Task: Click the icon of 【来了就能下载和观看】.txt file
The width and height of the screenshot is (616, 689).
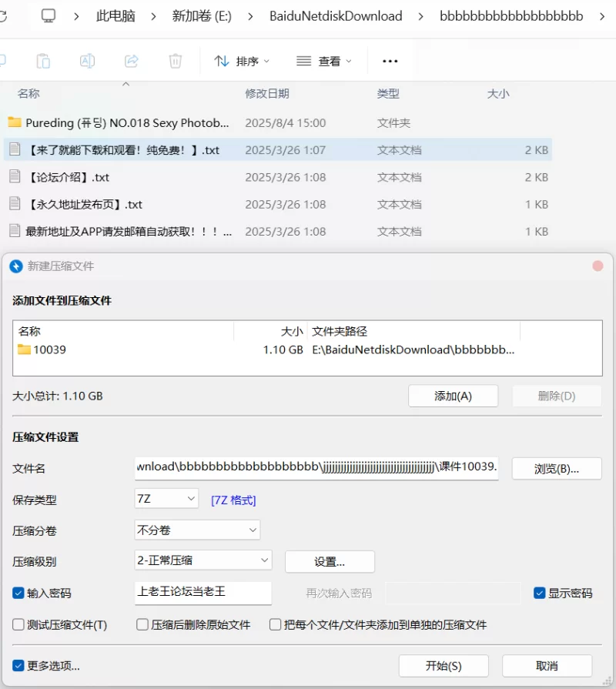Action: click(15, 149)
